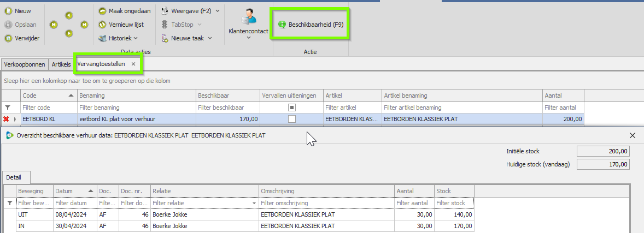Click into Filter omschrijving field
The image size is (644, 233).
tap(326, 203)
